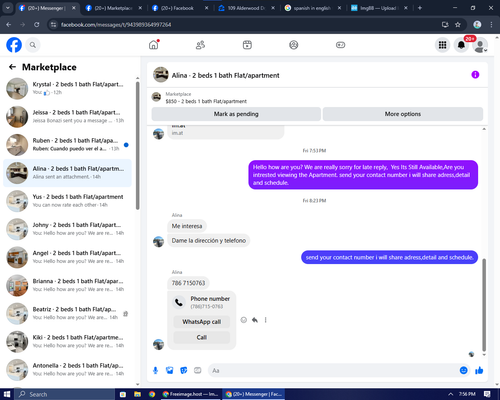Screen dimensions: 500x400
Task: Switch to the 109 Alderwood browser tab
Action: 246,8
